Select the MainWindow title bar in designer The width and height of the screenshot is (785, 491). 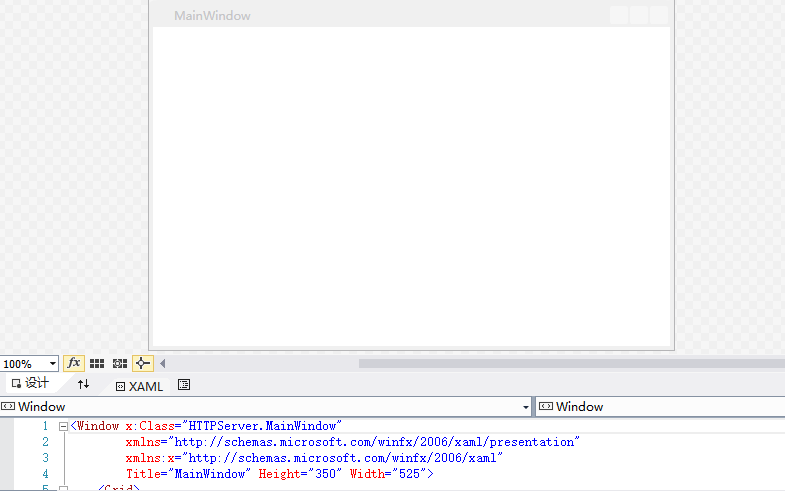412,16
